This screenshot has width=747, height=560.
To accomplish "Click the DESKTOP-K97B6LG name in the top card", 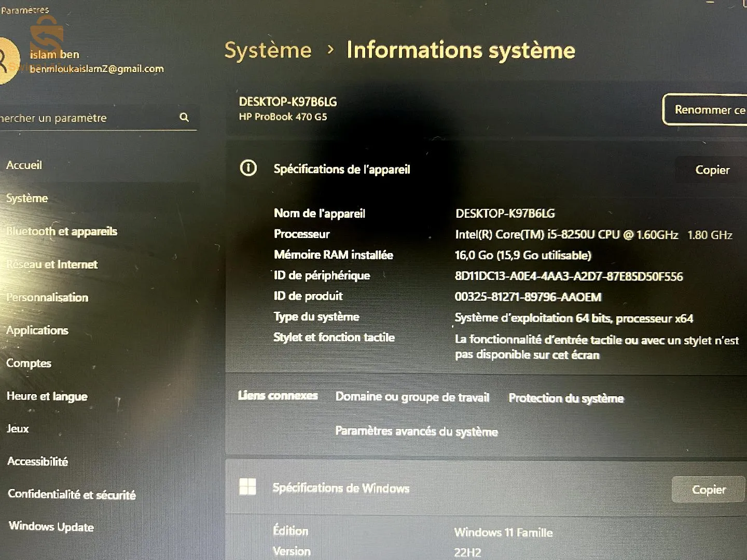I will [x=288, y=102].
